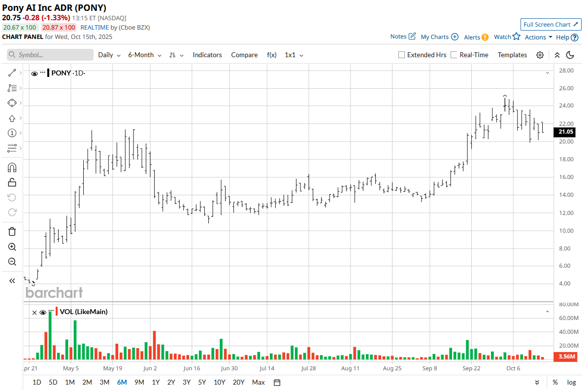Click the redo arrow icon
Image resolution: width=588 pixels, height=392 pixels.
[12, 212]
